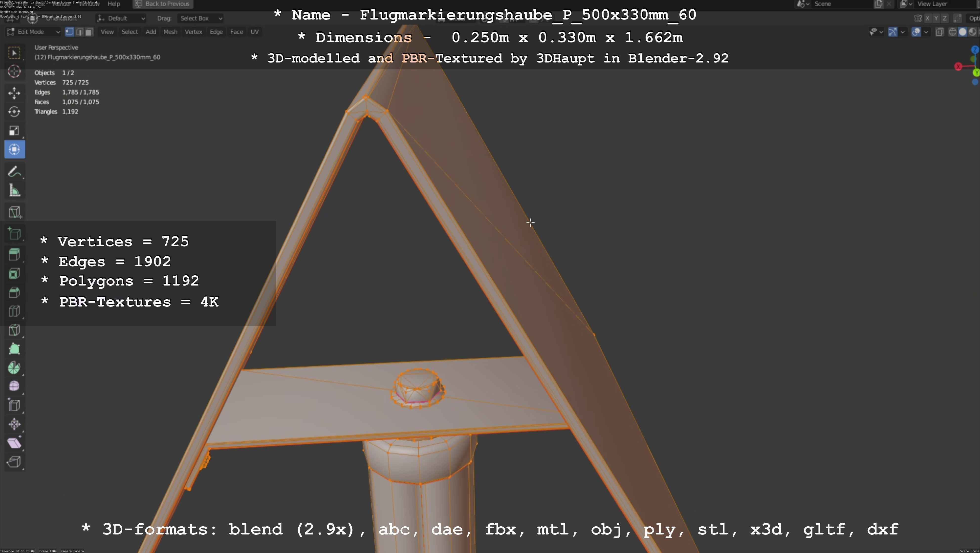This screenshot has height=553, width=980.
Task: Open the Mesh menu
Action: (171, 32)
